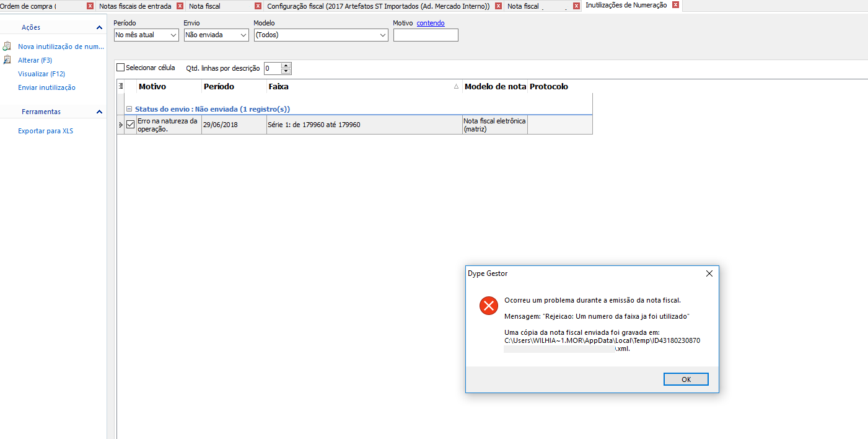
Task: Close the Inutilizações de Numeração tab
Action: click(x=675, y=5)
